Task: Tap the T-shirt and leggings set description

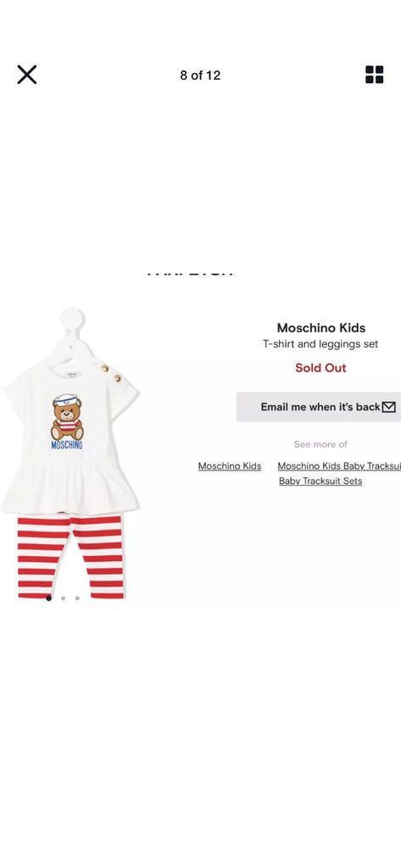Action: tap(320, 344)
